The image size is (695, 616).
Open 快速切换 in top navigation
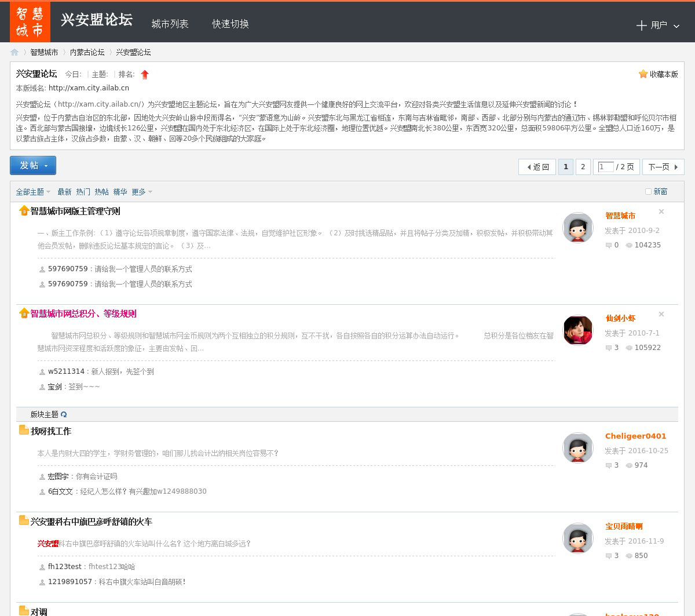tap(231, 24)
